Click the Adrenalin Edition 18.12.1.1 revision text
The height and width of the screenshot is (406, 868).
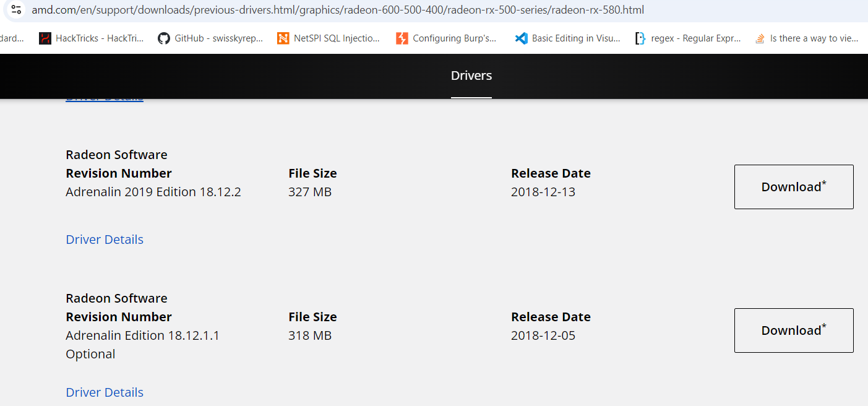[x=142, y=335]
